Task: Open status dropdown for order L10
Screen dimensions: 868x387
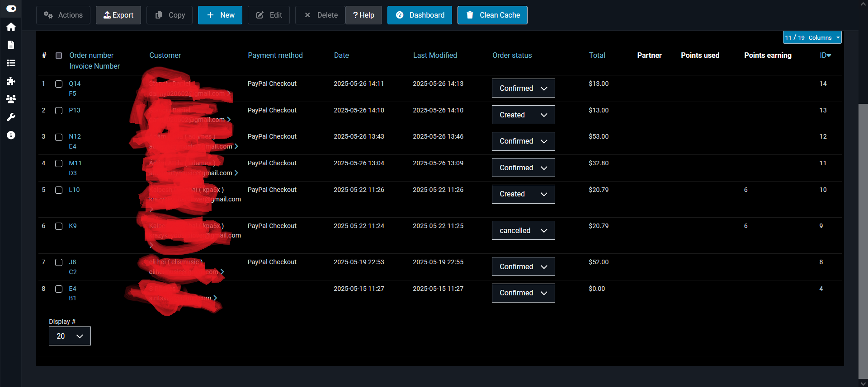Action: (x=523, y=194)
